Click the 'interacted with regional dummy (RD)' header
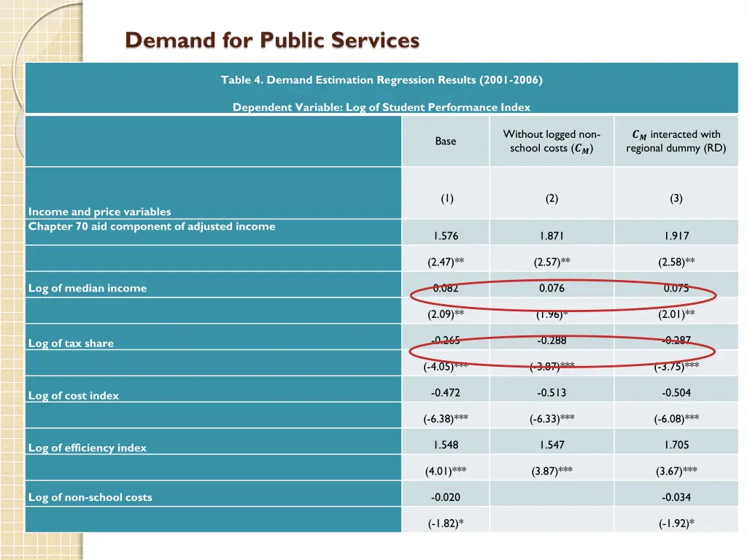The width and height of the screenshot is (747, 560). [x=676, y=141]
